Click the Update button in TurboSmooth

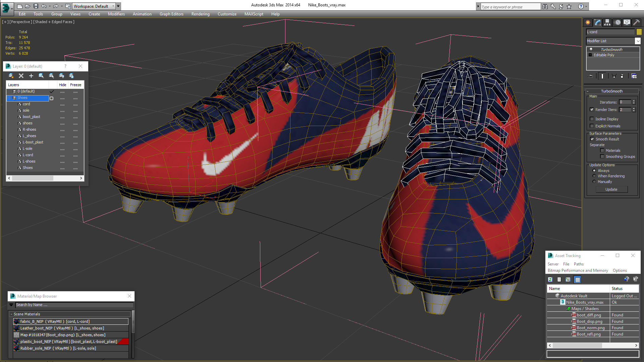[611, 189]
